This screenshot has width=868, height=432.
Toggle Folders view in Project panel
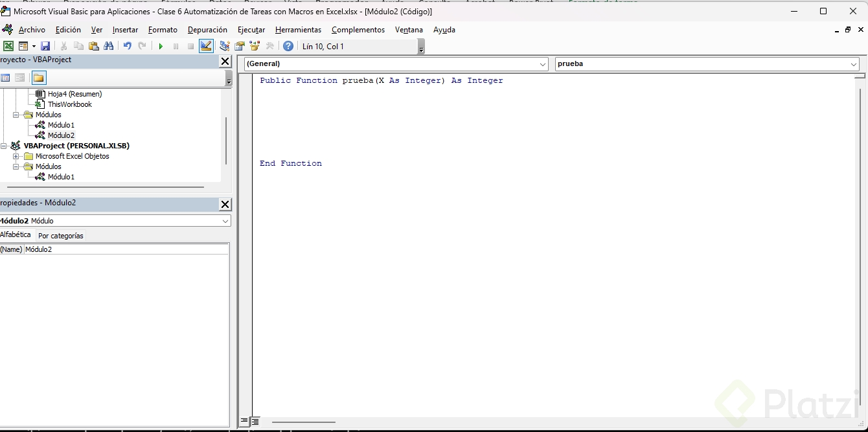click(39, 78)
